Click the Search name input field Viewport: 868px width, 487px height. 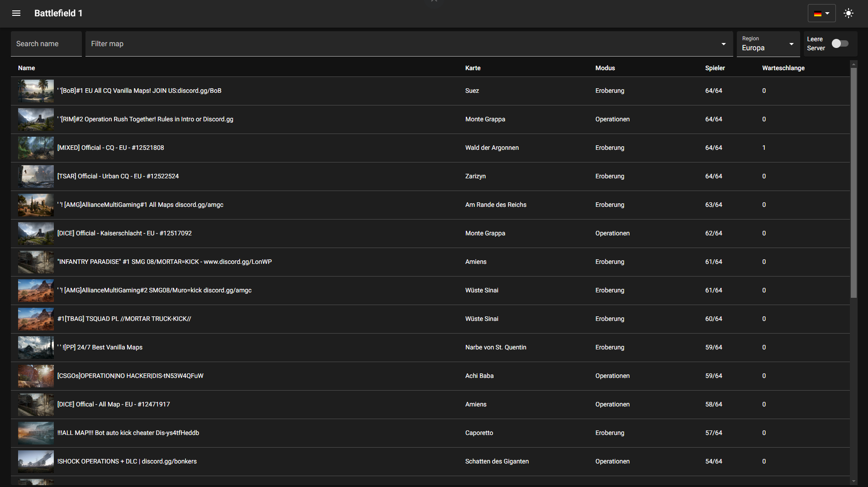tap(46, 44)
